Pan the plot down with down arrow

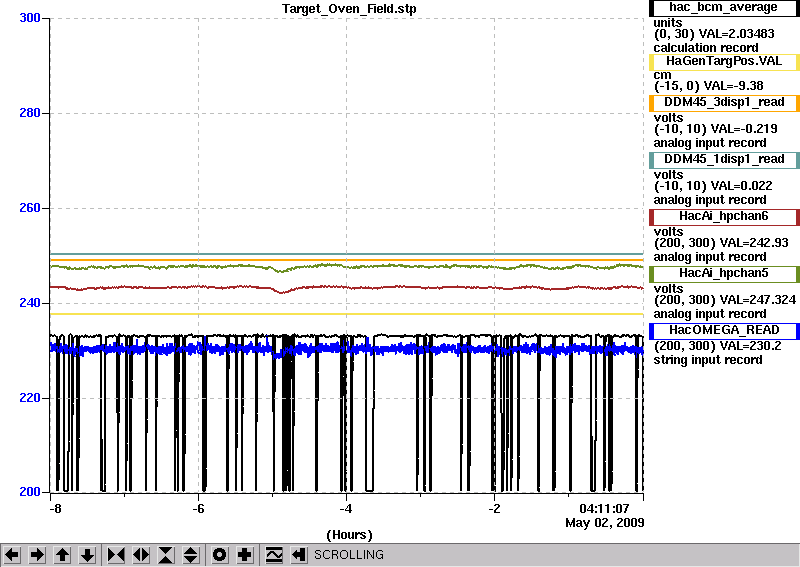pos(88,555)
